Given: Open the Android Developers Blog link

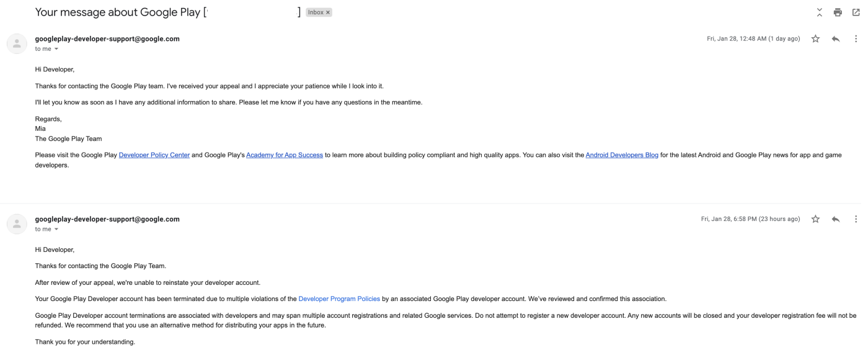Looking at the screenshot, I should click(621, 155).
